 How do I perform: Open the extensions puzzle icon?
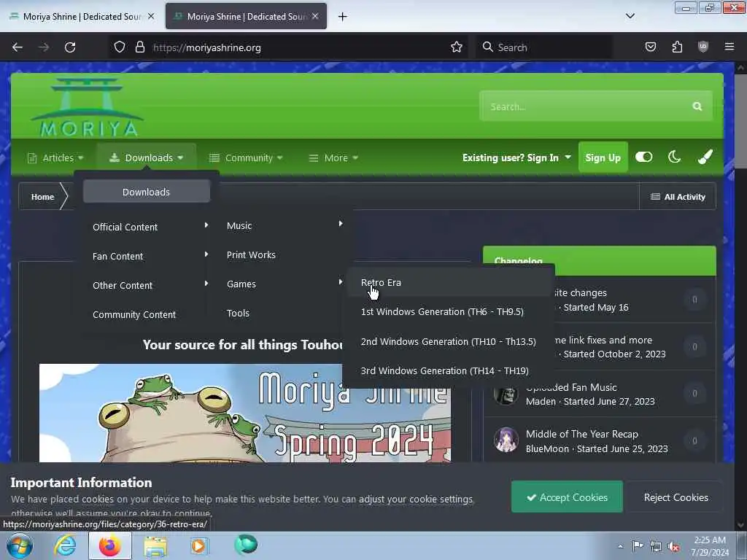coord(677,47)
